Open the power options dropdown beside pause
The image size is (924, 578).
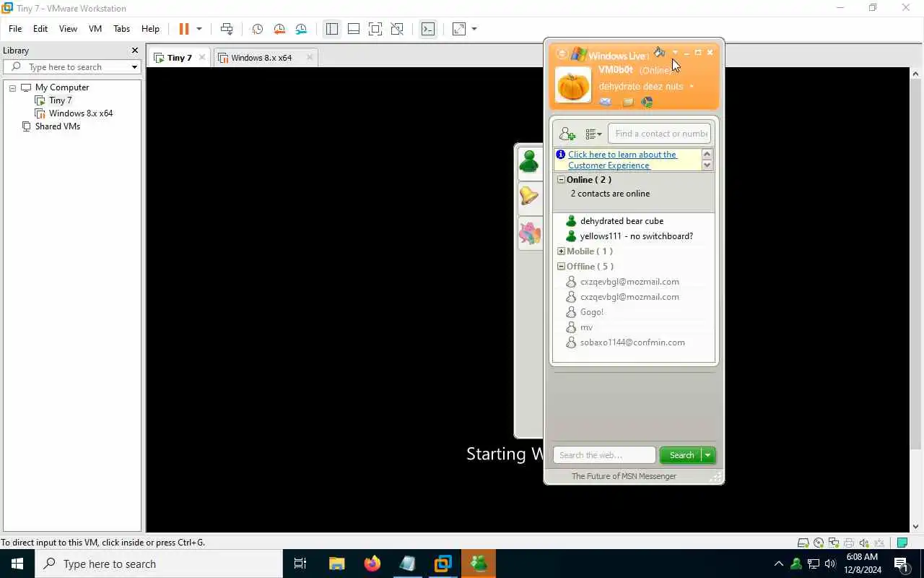[x=199, y=29]
